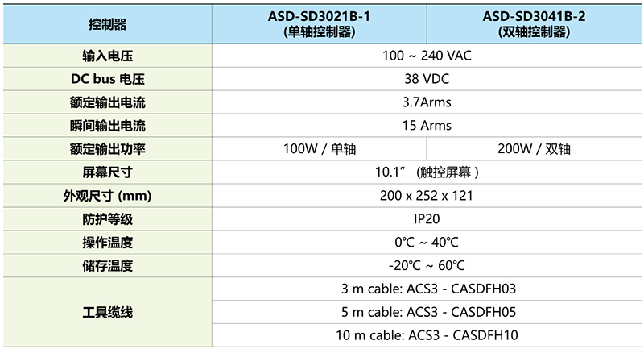
Task: Select the 100W / 单轴 cell
Action: coord(320,149)
